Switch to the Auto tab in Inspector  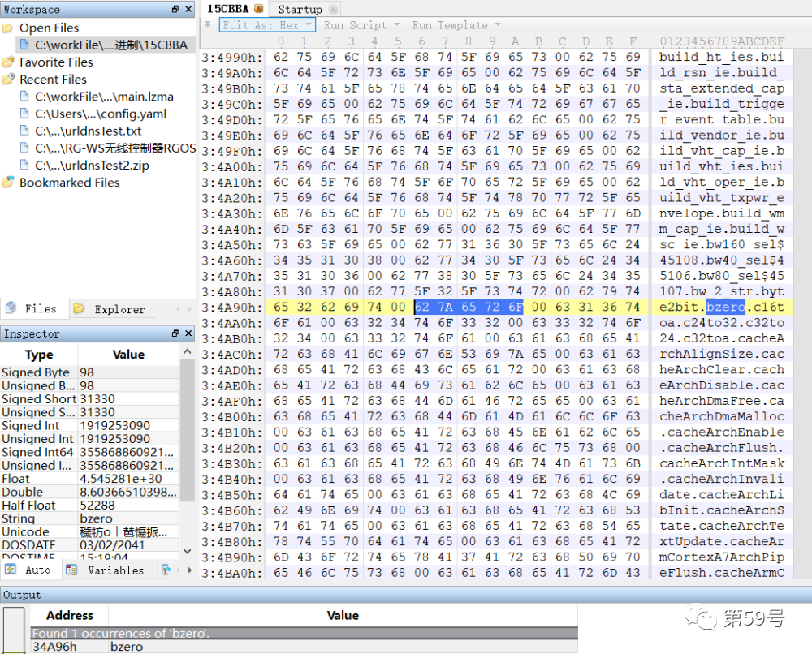[x=30, y=570]
